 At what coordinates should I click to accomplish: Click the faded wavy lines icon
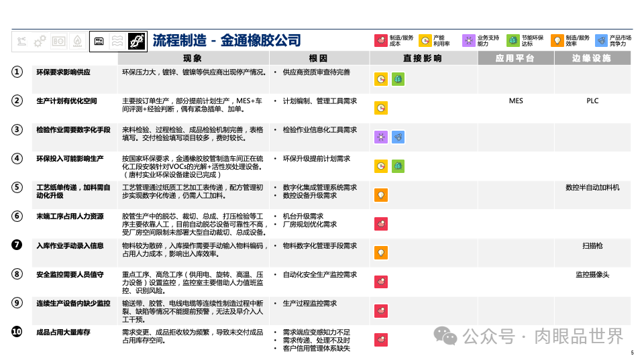pyautogui.click(x=117, y=41)
